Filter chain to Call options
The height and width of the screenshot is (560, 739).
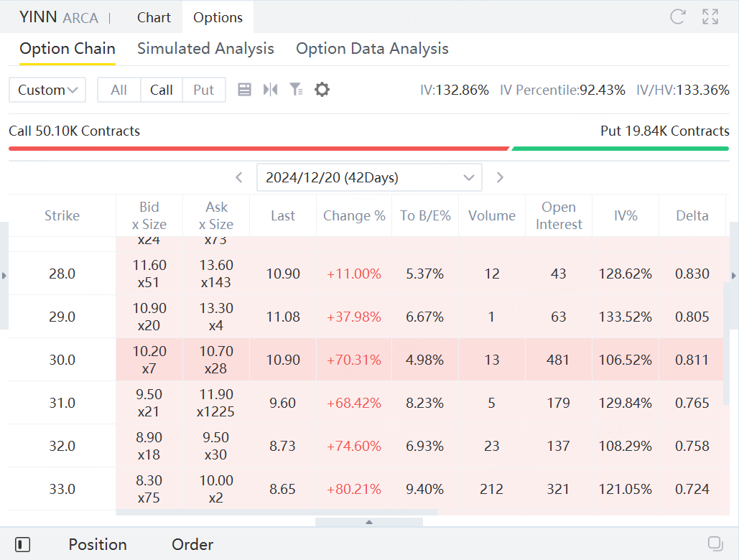coord(162,90)
